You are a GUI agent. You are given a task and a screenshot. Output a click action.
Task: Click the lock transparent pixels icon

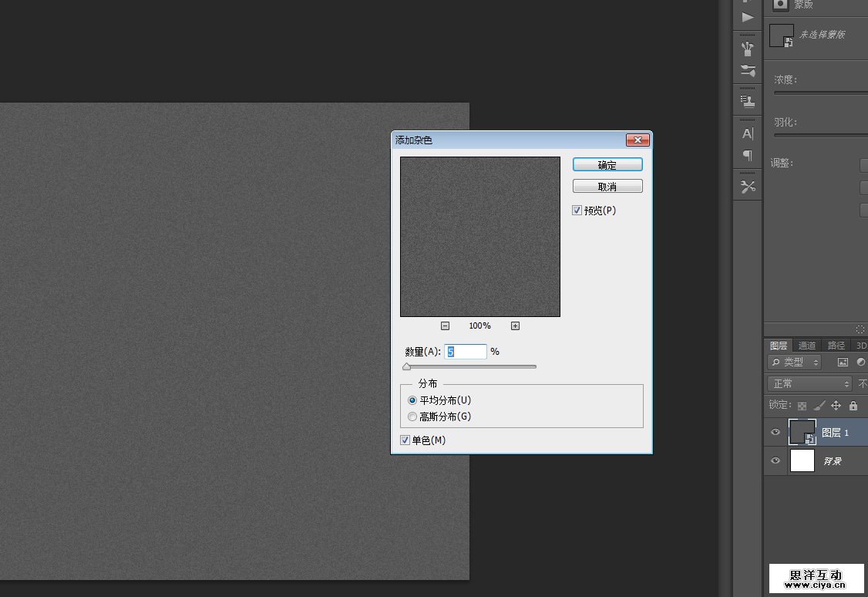(x=802, y=406)
